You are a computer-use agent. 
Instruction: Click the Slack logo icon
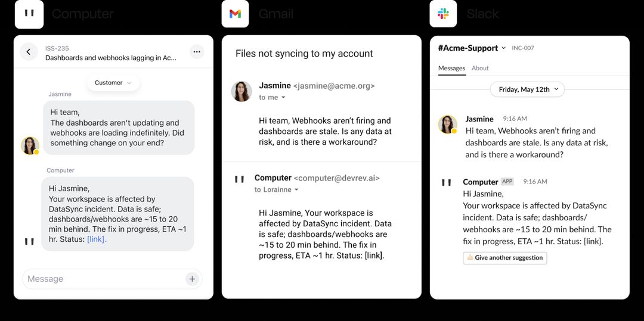click(443, 14)
